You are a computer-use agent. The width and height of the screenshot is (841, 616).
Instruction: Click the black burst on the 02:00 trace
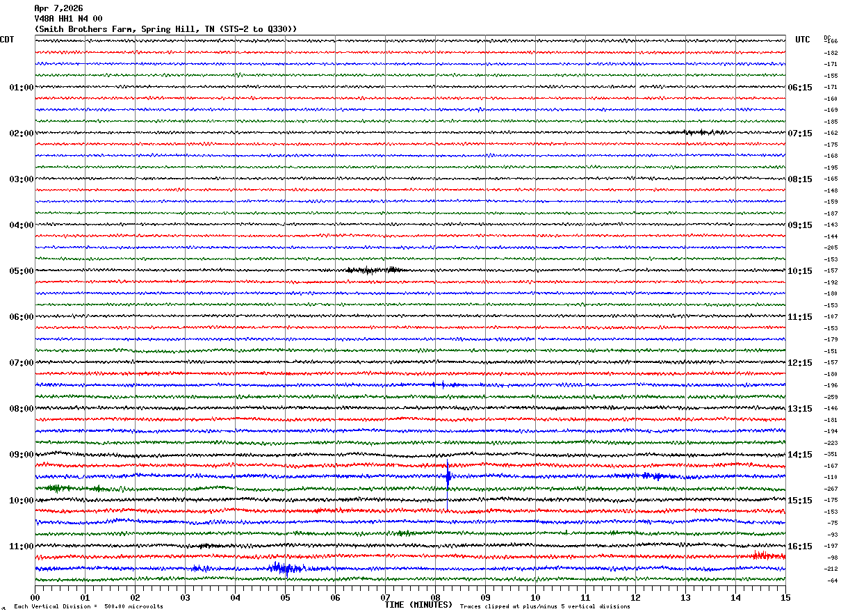(x=705, y=132)
